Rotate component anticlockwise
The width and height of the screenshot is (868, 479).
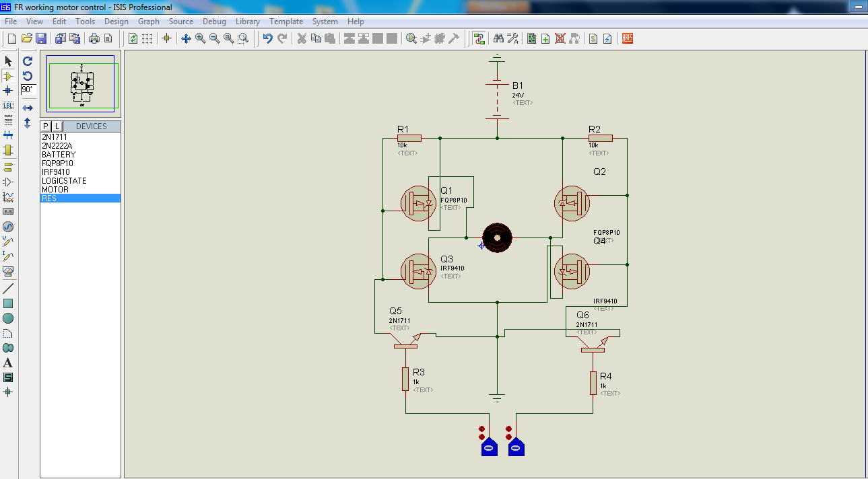pyautogui.click(x=28, y=75)
